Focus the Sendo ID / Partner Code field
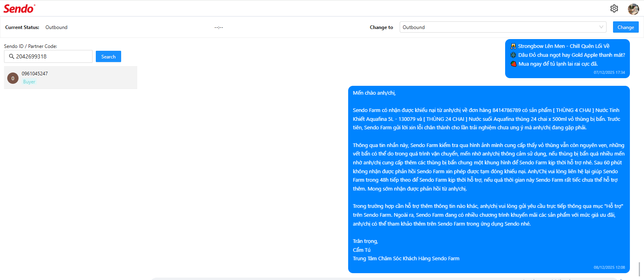Screen dimensions: 644x280 point(48,56)
